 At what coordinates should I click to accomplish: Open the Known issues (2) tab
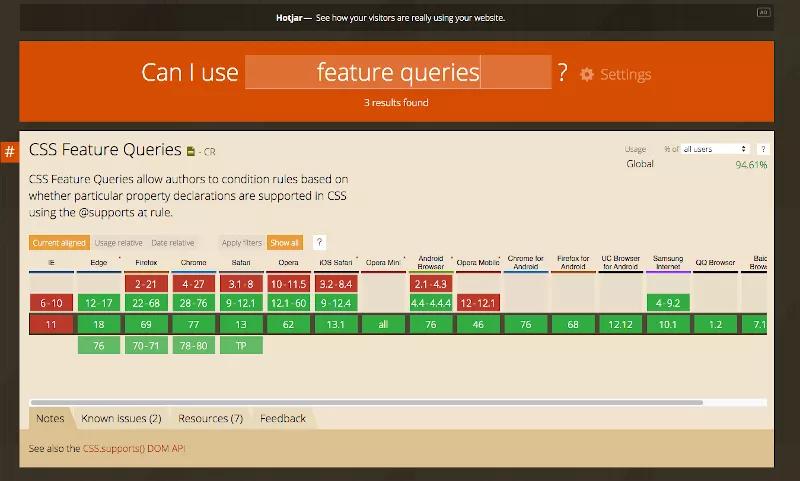pos(121,418)
